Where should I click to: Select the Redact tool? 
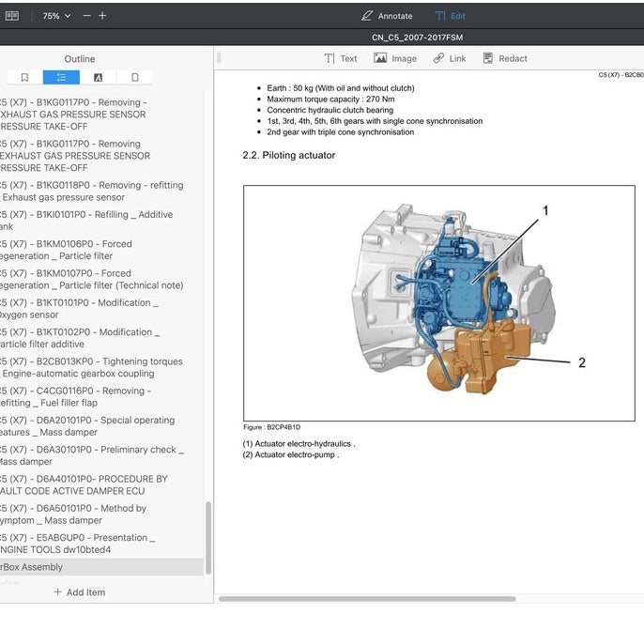pos(505,59)
